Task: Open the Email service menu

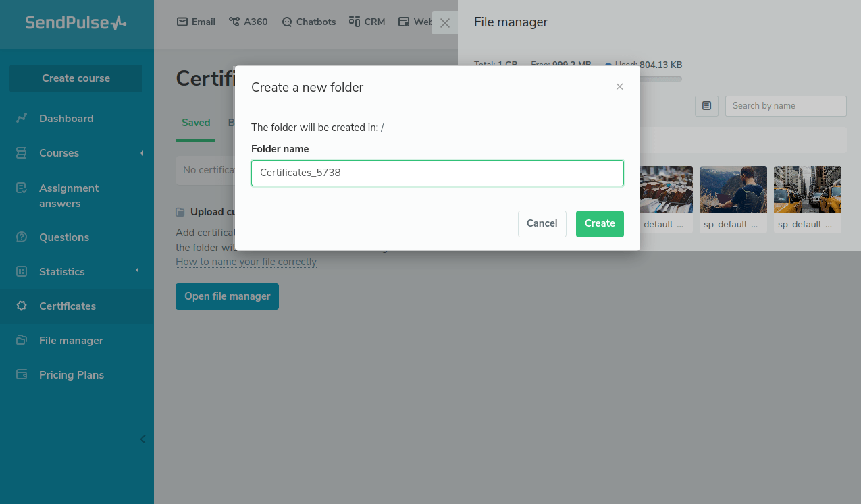Action: (x=196, y=22)
